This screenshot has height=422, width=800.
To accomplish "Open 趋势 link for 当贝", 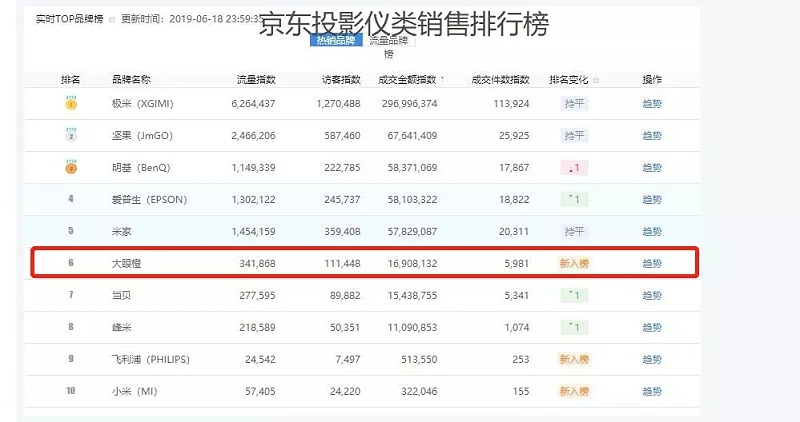I will pyautogui.click(x=652, y=295).
